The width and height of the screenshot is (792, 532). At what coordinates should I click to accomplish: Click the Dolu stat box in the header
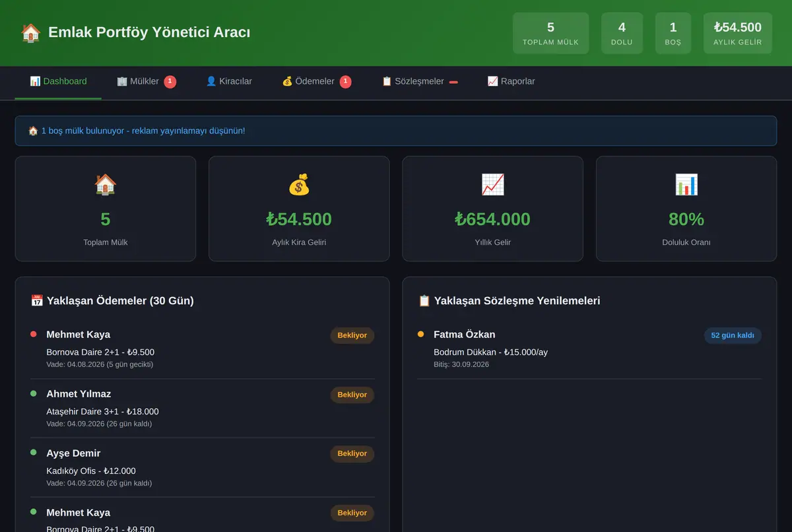622,33
